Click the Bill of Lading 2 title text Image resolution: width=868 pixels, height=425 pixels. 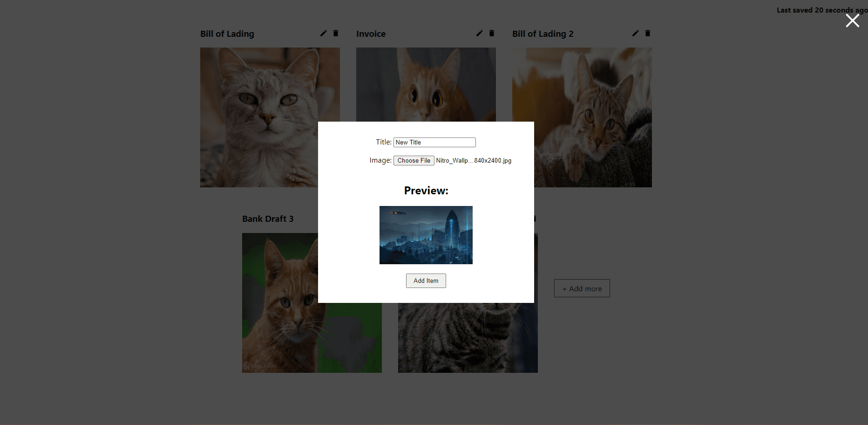pos(543,34)
